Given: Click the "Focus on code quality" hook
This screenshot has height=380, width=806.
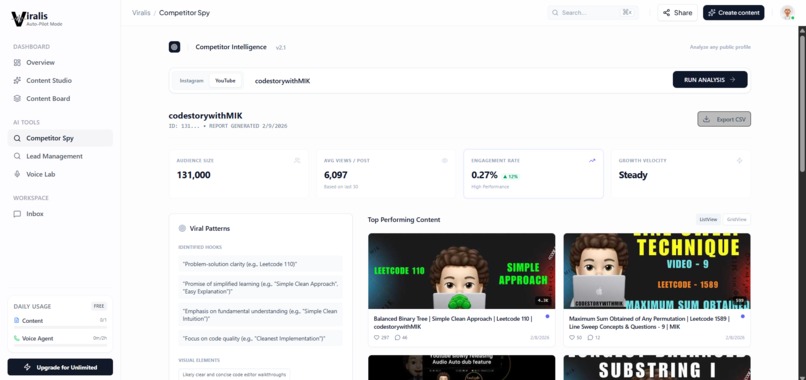Looking at the screenshot, I should (260, 338).
